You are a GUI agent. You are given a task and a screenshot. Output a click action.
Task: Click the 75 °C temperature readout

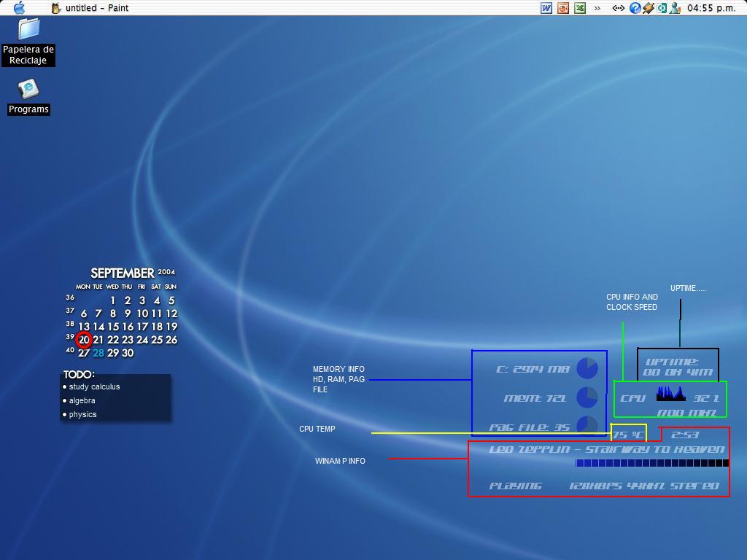(628, 435)
